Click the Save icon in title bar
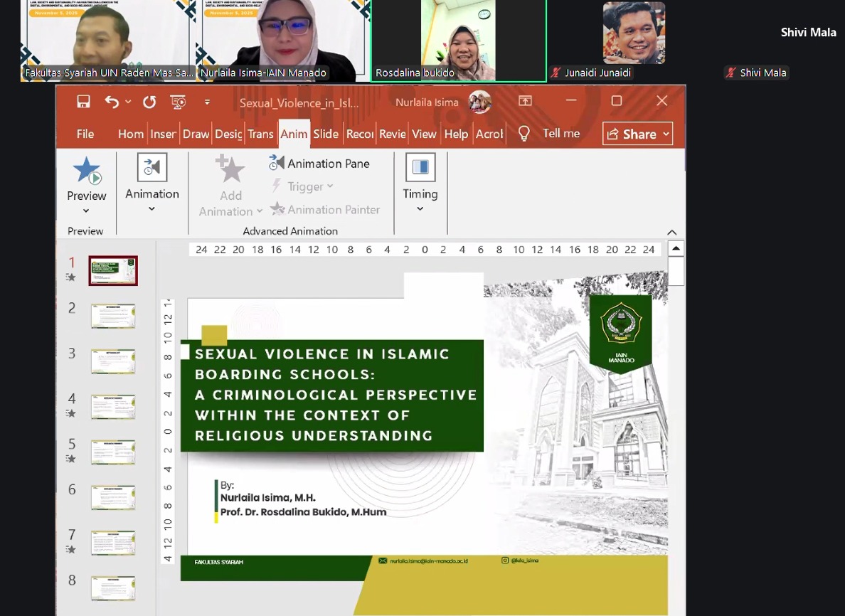This screenshot has height=616, width=845. click(83, 102)
